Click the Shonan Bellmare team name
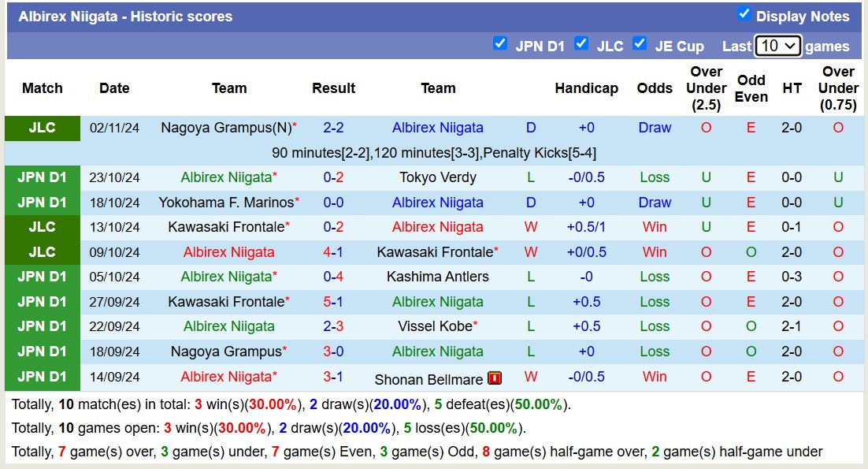The image size is (868, 469). coord(428,379)
